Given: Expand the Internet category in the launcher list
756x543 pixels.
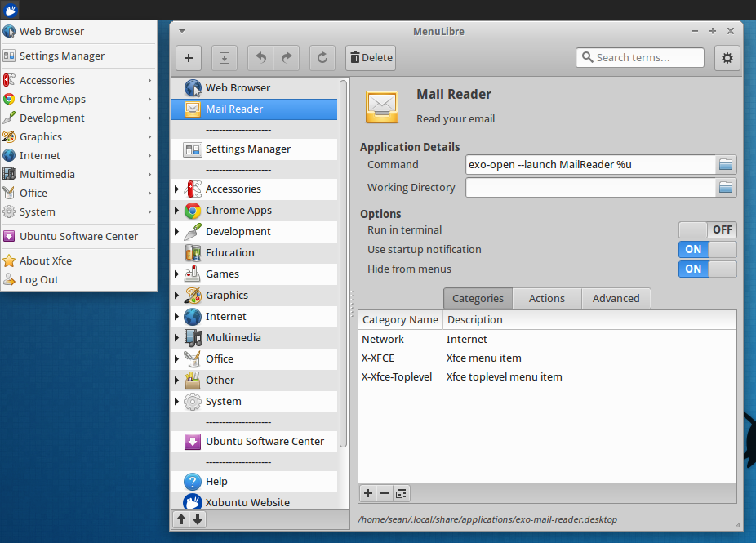Looking at the screenshot, I should coord(177,316).
